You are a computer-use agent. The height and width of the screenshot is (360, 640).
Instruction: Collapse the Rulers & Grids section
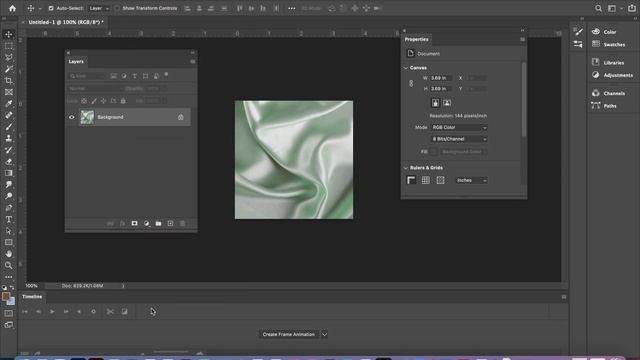[406, 168]
